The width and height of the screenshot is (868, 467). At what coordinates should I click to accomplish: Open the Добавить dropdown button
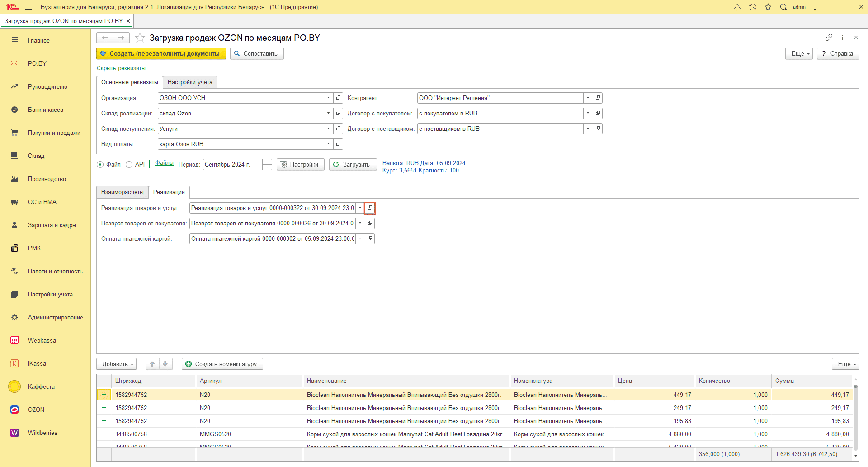coord(116,364)
